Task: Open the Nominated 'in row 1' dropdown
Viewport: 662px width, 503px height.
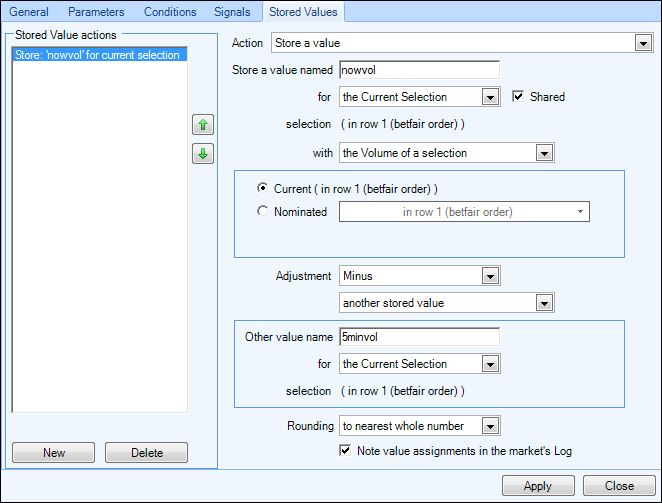Action: pos(464,212)
